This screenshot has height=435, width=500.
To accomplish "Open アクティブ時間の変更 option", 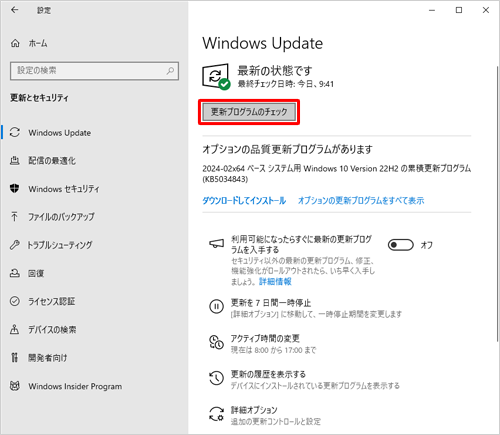I will coord(265,338).
